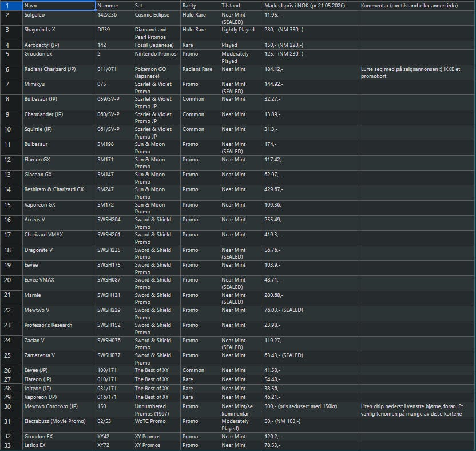Click the 'Flareon GX' cell
The height and width of the screenshot is (451, 476).
(x=59, y=163)
